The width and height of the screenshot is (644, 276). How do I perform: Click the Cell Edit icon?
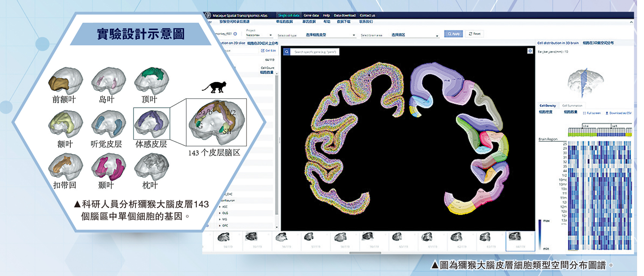pyautogui.click(x=263, y=51)
